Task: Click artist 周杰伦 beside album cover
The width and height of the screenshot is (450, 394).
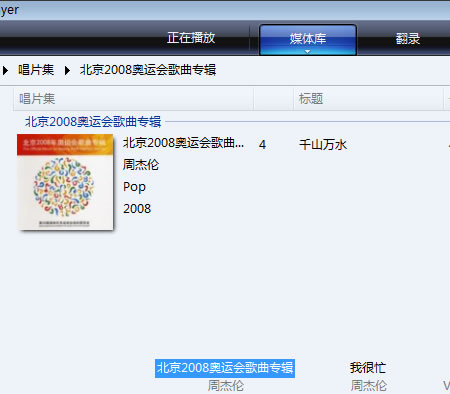Action: (141, 165)
